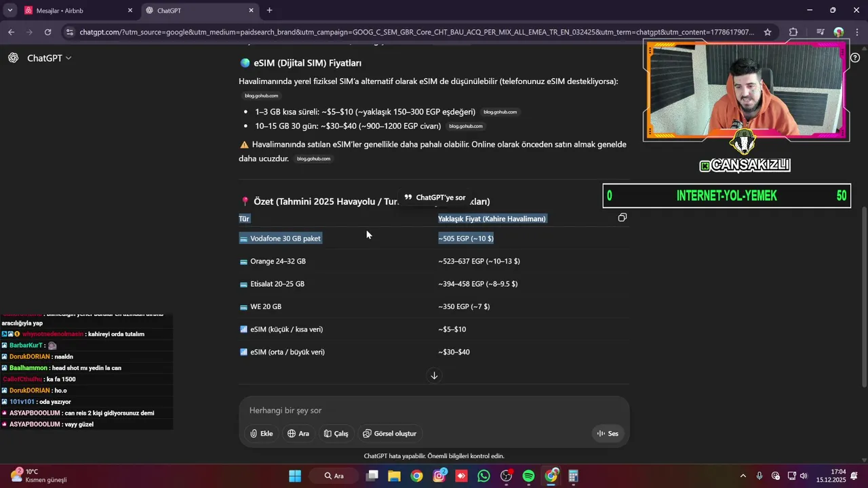Open blog.gohub.com link beside 10–15 GB line
Viewport: 868px width, 488px height.
[466, 126]
